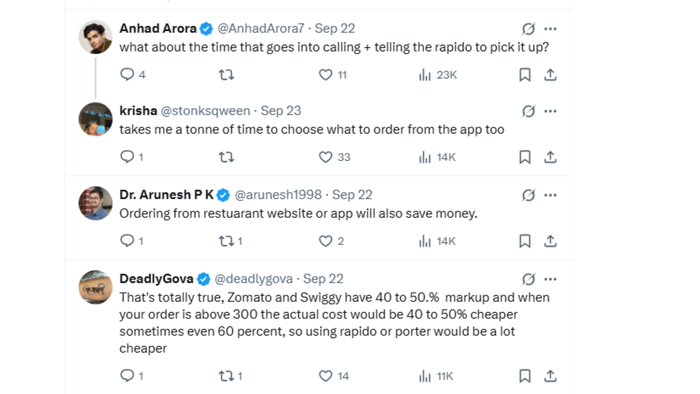Open more menu on Dr. Arunesh's tweet

pos(550,195)
